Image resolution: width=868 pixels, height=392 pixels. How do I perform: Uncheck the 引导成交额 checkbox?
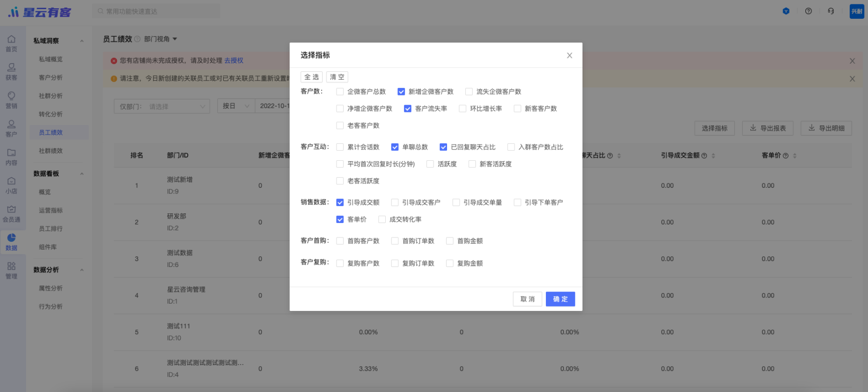click(x=340, y=203)
